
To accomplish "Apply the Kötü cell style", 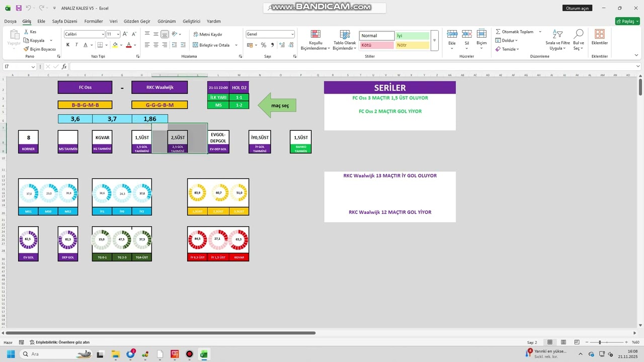I will pyautogui.click(x=377, y=45).
